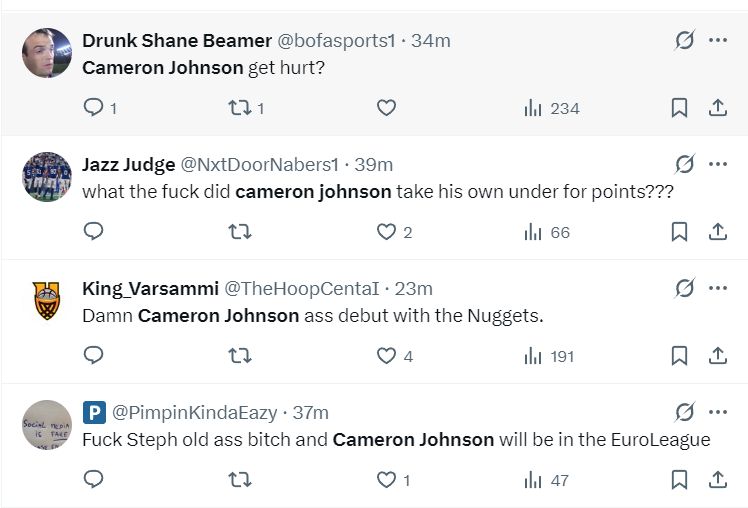Repost the 'Cameron Johnson get hurt?' tweet
Viewport: 748px width, 508px height.
point(240,108)
